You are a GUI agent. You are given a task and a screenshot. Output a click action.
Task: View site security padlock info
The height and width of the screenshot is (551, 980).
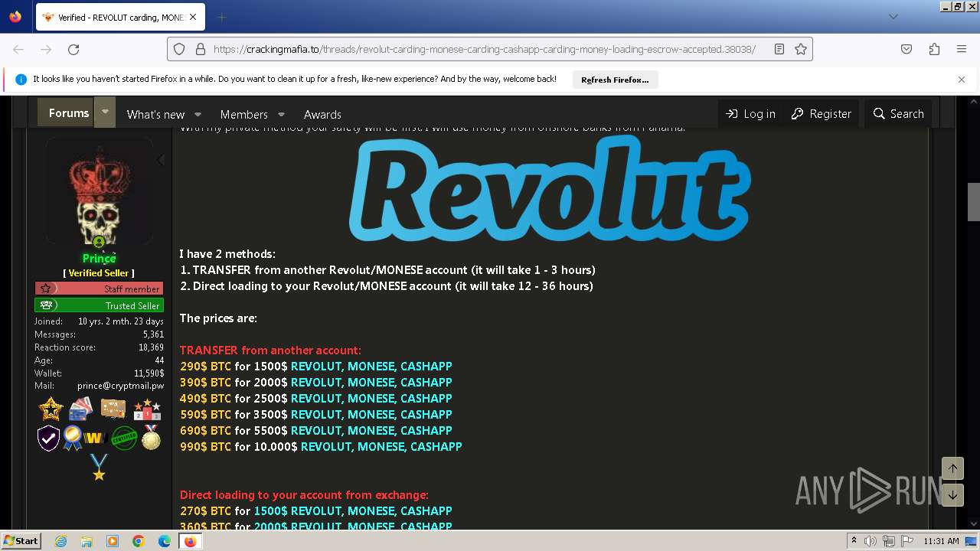201,49
